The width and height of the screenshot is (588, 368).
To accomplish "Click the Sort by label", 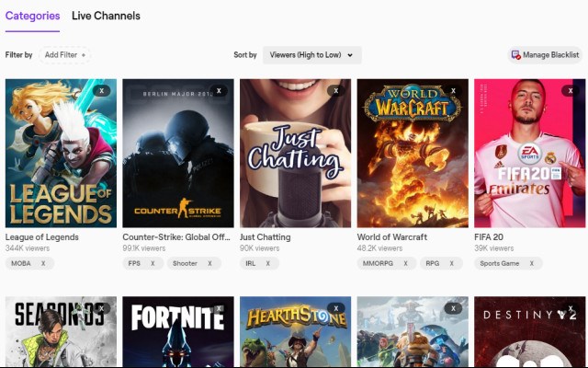I will 245,55.
